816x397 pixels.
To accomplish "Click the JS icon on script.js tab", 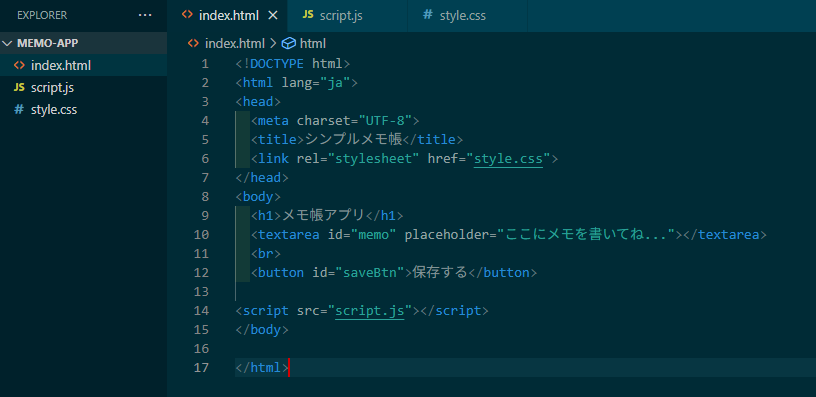I will pyautogui.click(x=308, y=15).
